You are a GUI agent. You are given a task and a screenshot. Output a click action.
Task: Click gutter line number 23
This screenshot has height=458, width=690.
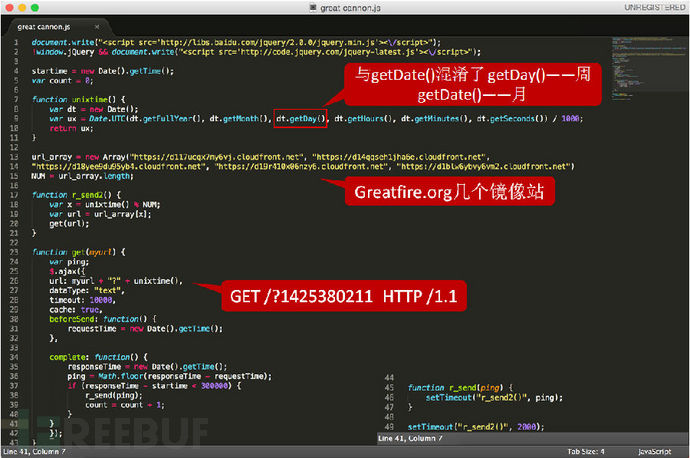pyautogui.click(x=14, y=252)
